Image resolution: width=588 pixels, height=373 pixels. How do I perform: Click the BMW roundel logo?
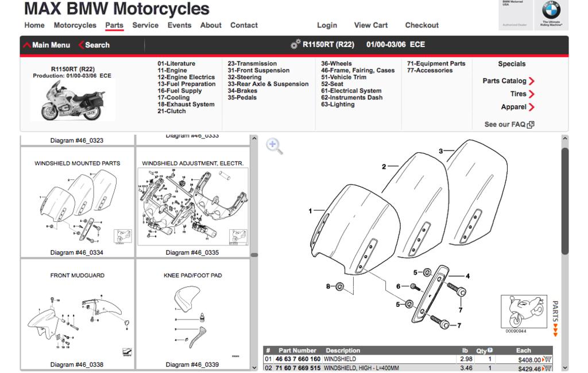tap(551, 11)
